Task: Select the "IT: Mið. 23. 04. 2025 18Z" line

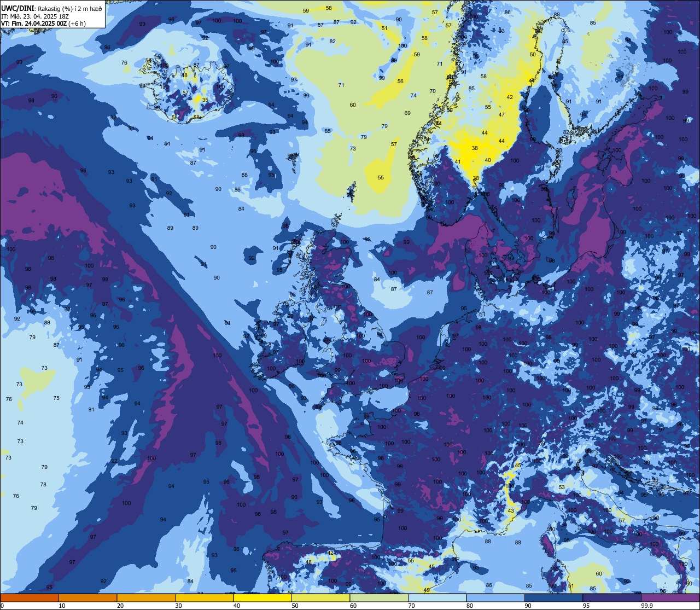Action: 35,16
